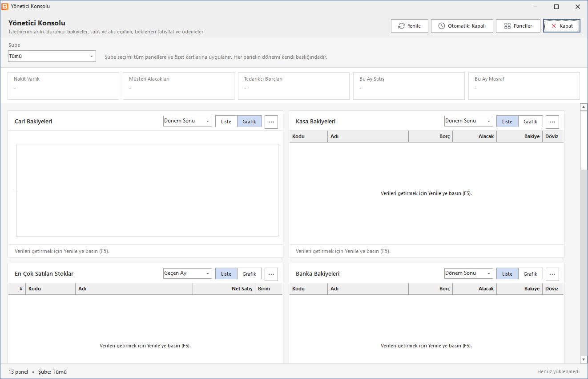
Task: Click the Kapat button
Action: pos(562,26)
